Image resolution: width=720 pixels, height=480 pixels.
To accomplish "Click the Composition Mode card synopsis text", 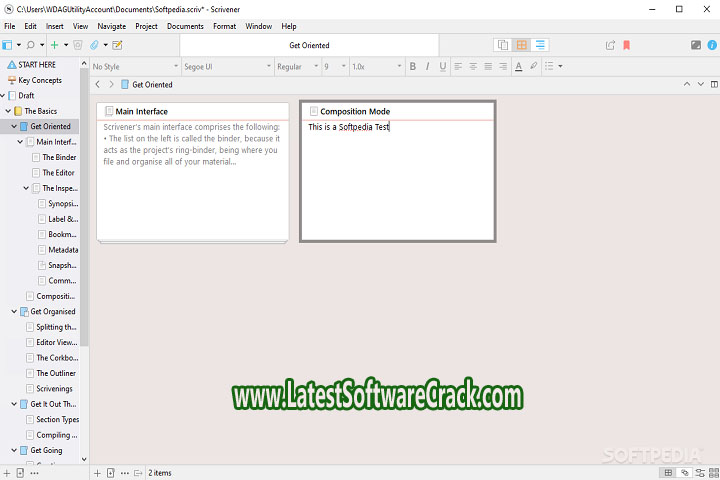I will 349,127.
